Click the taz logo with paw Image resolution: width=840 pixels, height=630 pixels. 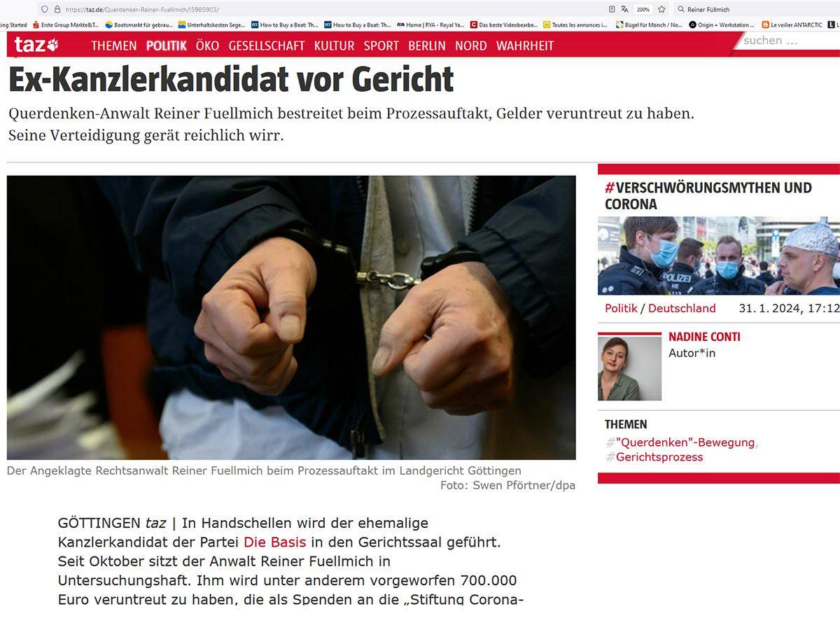coord(36,45)
